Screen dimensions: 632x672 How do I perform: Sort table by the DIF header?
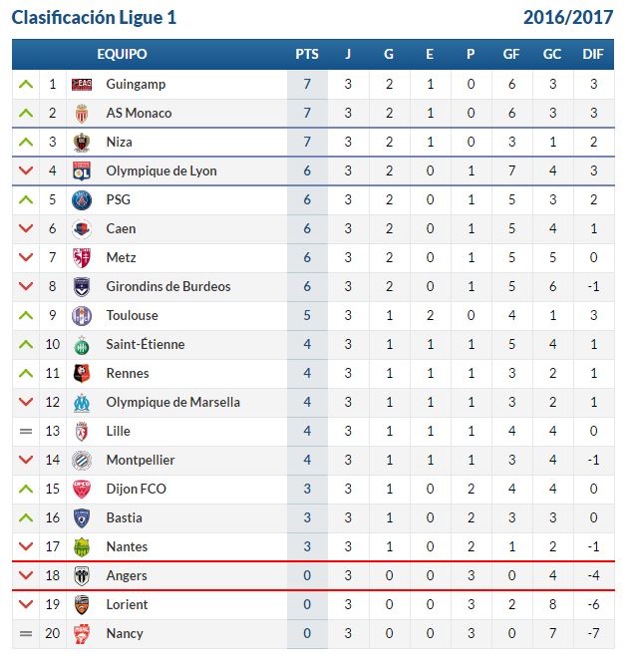point(593,55)
